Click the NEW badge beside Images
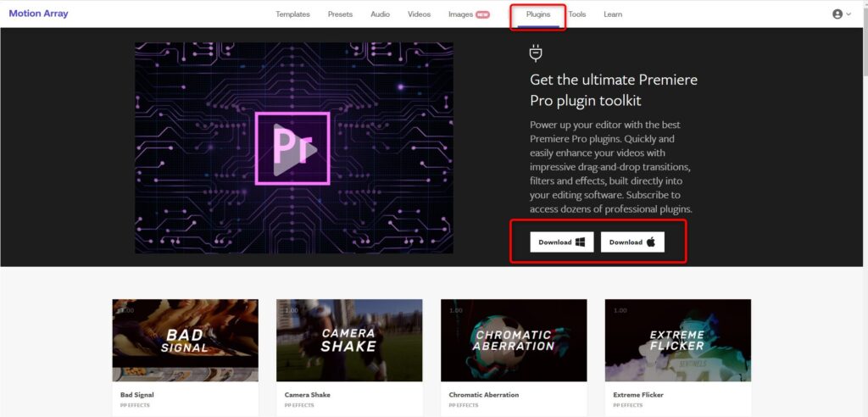The width and height of the screenshot is (868, 417). [482, 14]
